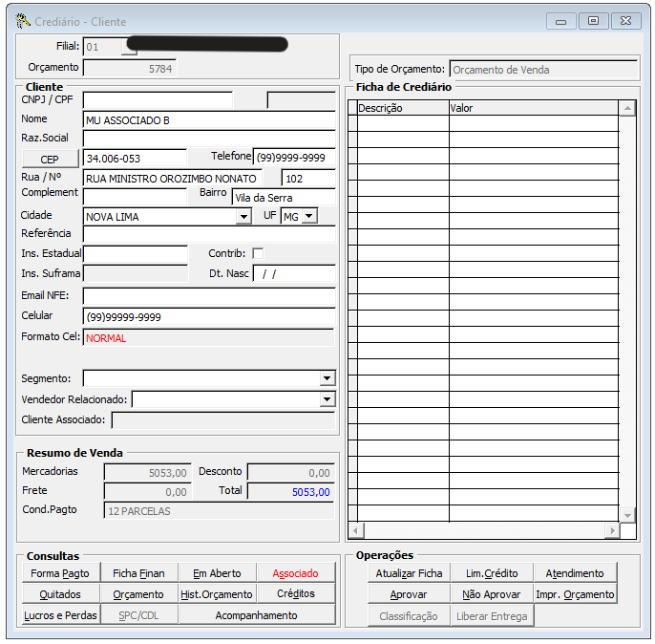Click the CEP lookup button

50,159
